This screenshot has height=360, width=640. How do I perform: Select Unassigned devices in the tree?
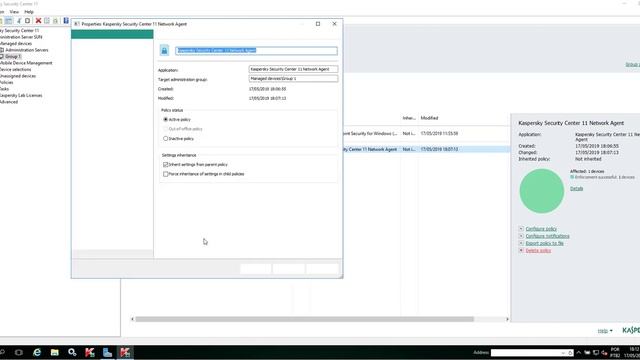pos(18,76)
